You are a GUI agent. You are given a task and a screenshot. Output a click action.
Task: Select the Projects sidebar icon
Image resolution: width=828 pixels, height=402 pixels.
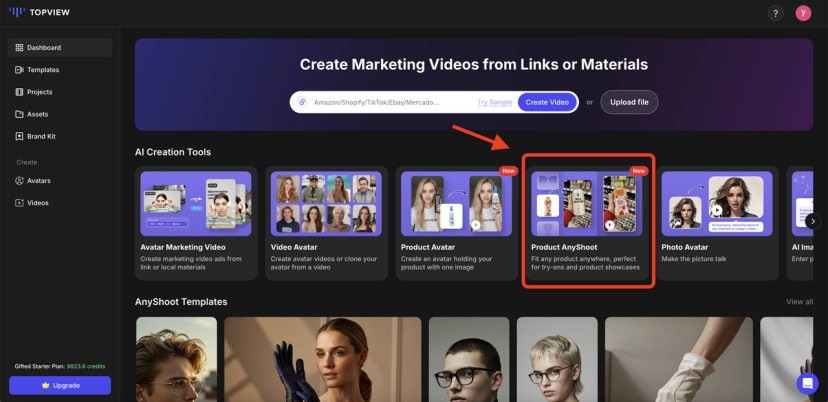coord(19,92)
